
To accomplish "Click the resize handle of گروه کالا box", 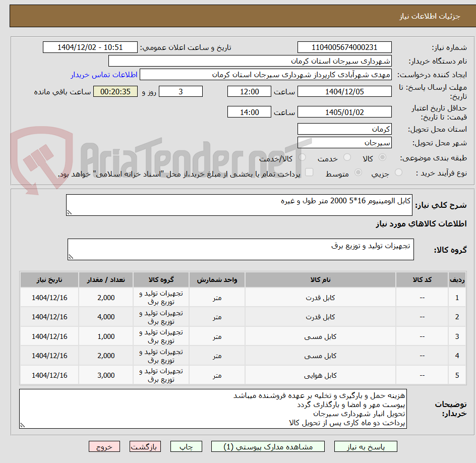I will pyautogui.click(x=71, y=257).
